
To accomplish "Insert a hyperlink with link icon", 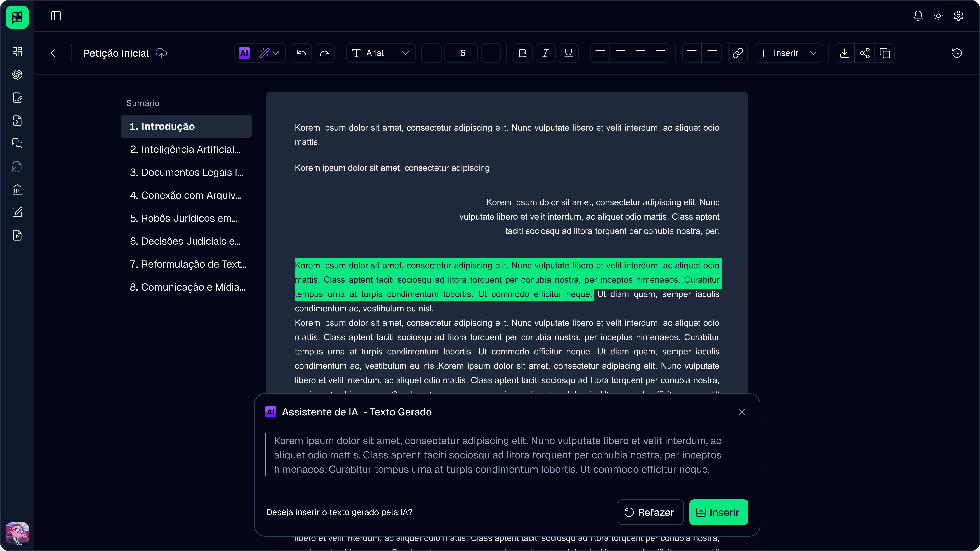I will 737,53.
